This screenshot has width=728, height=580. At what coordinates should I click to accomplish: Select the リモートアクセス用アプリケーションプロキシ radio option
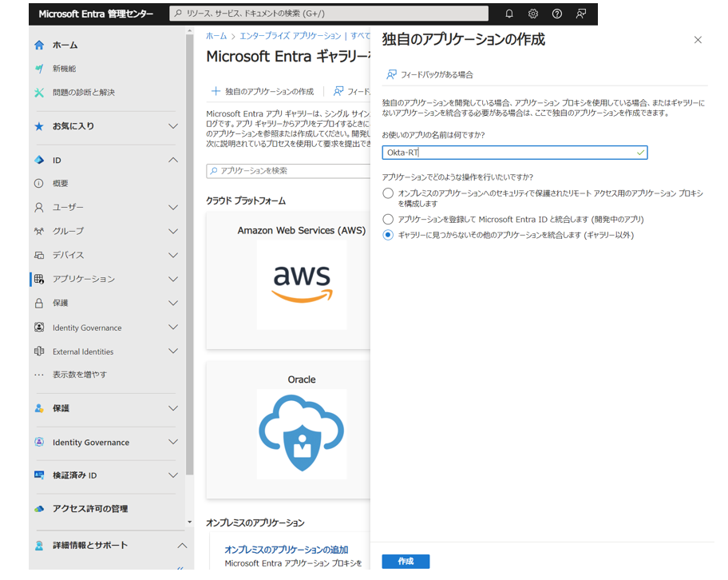(388, 193)
